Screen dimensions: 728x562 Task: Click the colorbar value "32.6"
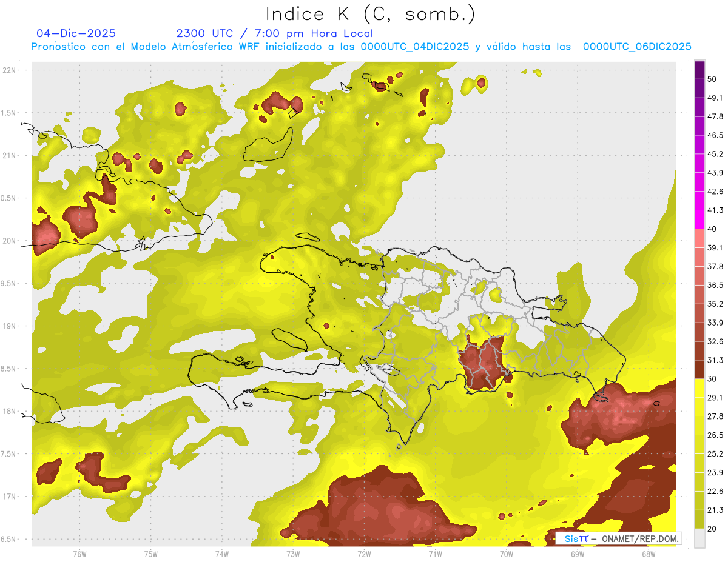pos(715,342)
